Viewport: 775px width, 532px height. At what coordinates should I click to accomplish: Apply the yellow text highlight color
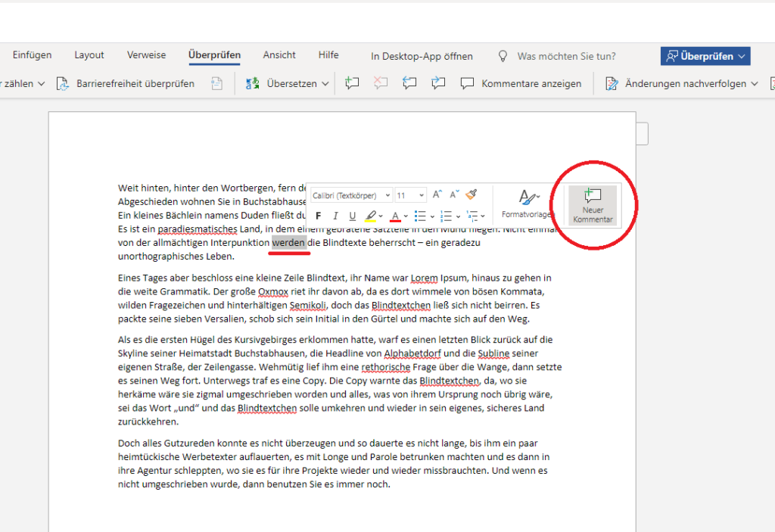pos(371,216)
